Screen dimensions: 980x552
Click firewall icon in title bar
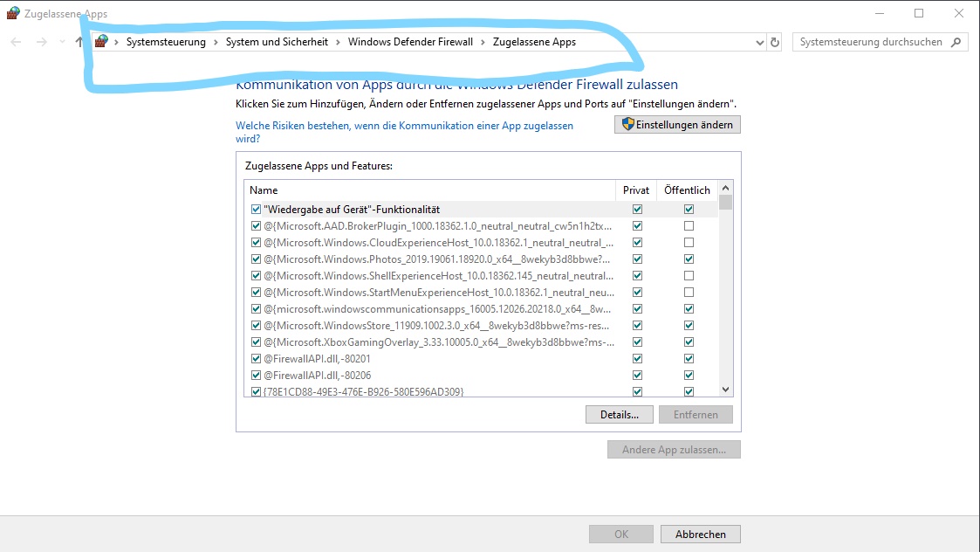[13, 13]
